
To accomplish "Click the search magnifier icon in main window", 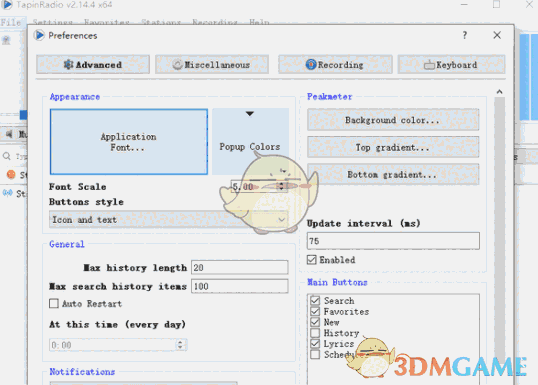I will point(7,156).
